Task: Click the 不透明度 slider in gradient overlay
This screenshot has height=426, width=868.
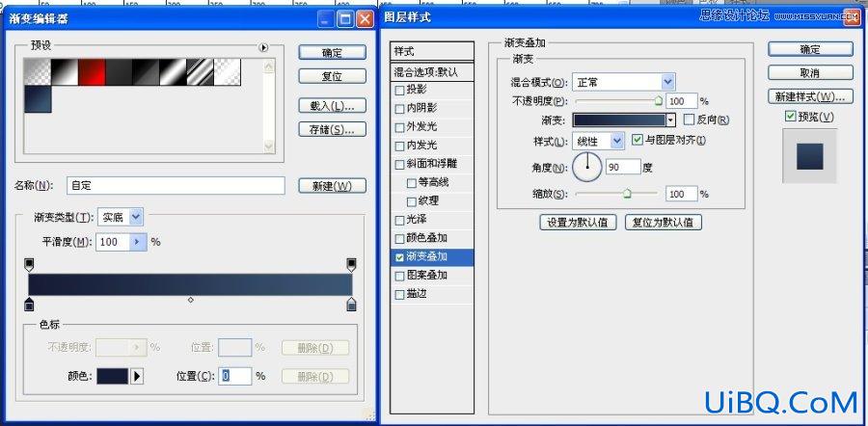Action: [x=618, y=101]
